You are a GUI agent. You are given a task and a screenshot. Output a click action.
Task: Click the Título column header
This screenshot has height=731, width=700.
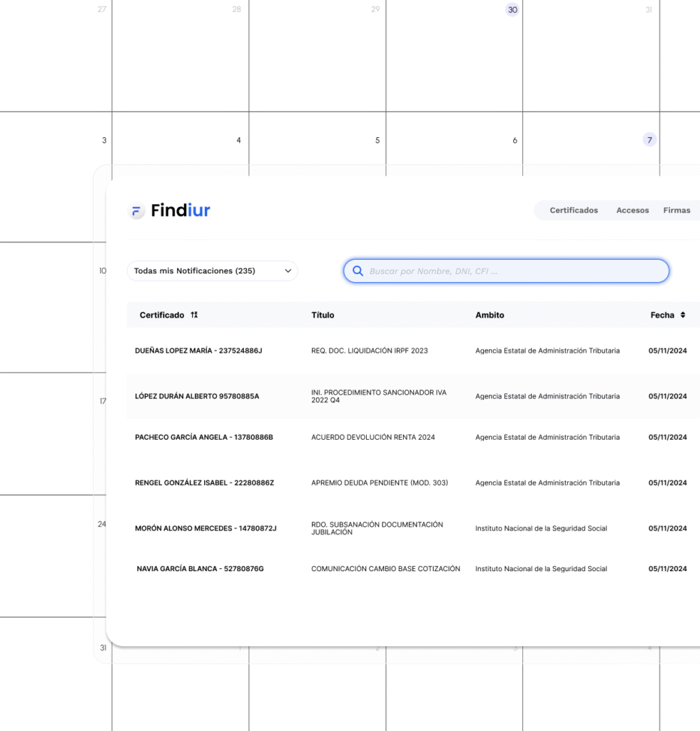pos(323,315)
